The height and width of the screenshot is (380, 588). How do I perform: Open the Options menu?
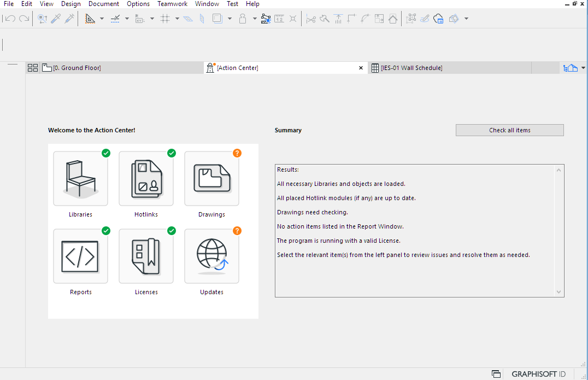138,4
